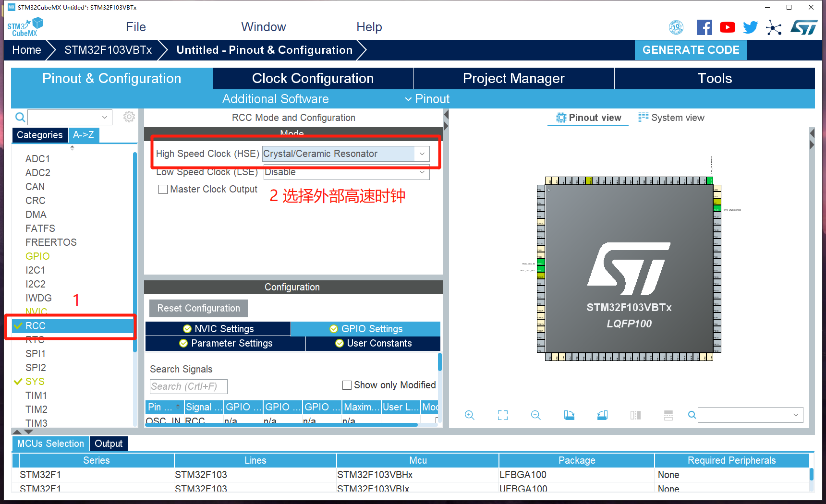This screenshot has width=826, height=504.
Task: Select RCC in the categories list
Action: coord(36,326)
